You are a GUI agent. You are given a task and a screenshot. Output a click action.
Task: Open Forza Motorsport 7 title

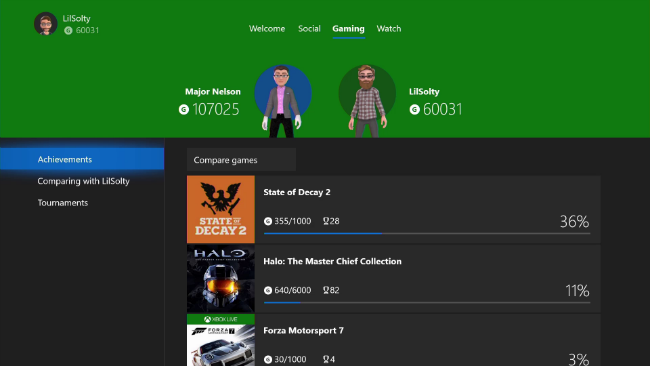[x=303, y=331]
